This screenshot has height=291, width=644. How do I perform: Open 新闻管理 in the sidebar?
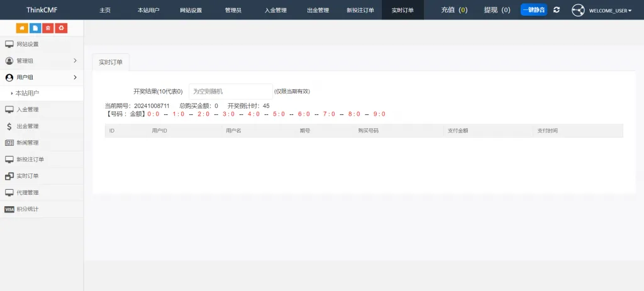27,143
